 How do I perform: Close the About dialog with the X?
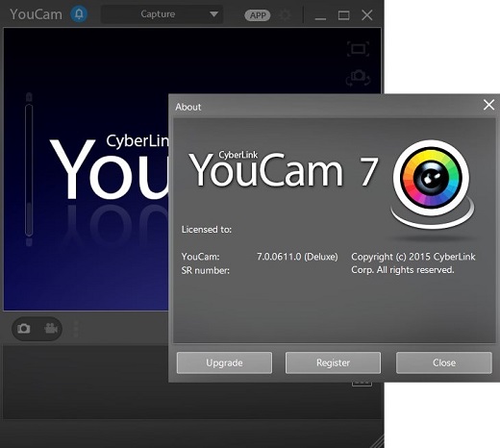[x=488, y=105]
